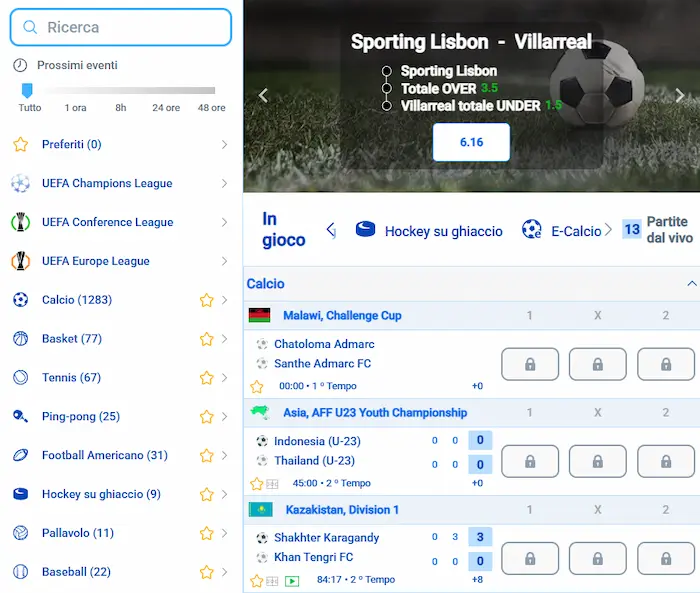
Task: Click the Ping-pong paddle icon
Action: pos(21,416)
